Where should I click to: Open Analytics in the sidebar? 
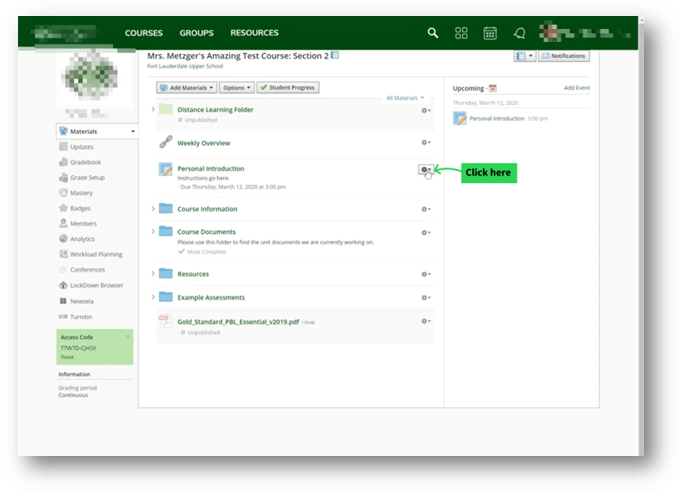(x=82, y=239)
